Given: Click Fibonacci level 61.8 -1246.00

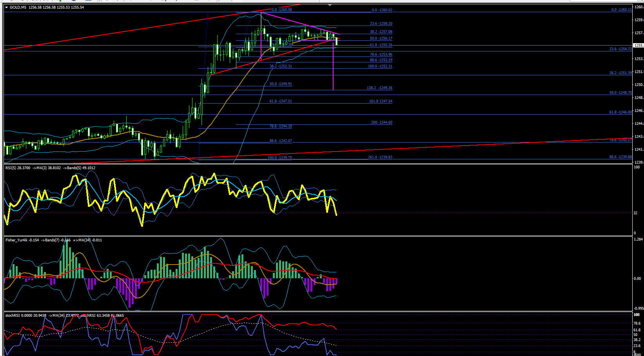Looking at the screenshot, I should click(620, 112).
